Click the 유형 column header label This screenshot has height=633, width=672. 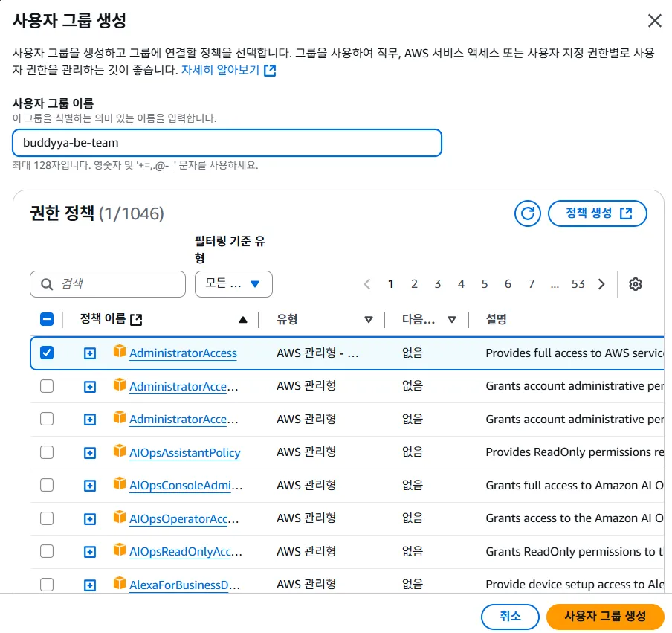(287, 319)
